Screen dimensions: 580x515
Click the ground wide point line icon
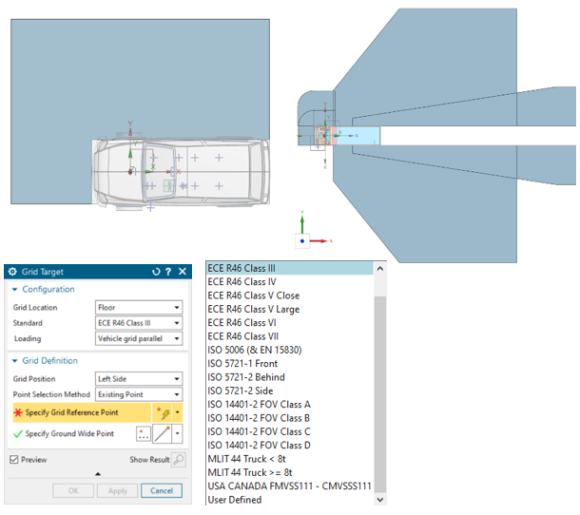coord(162,434)
